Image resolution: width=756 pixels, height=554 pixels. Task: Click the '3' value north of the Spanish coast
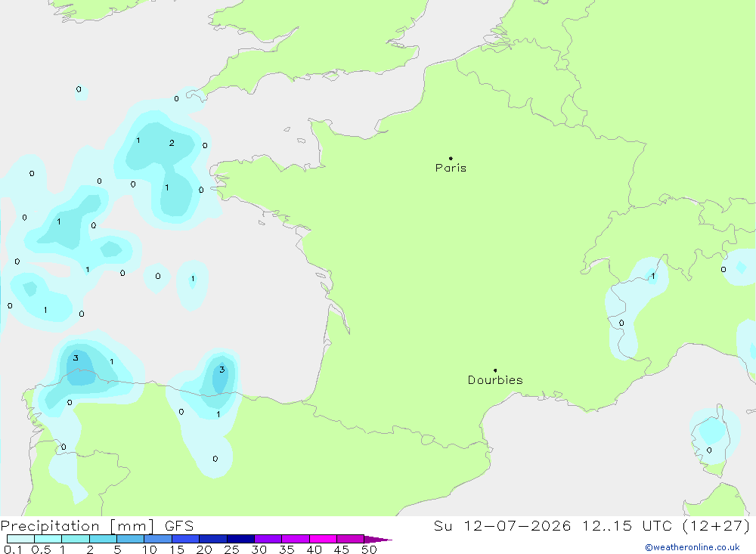(222, 370)
